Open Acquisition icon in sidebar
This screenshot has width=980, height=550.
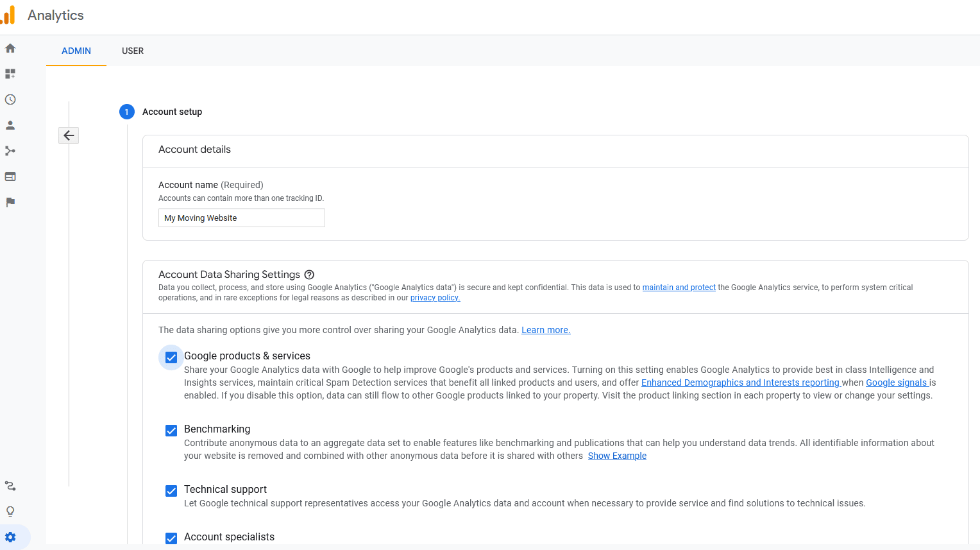tap(10, 151)
